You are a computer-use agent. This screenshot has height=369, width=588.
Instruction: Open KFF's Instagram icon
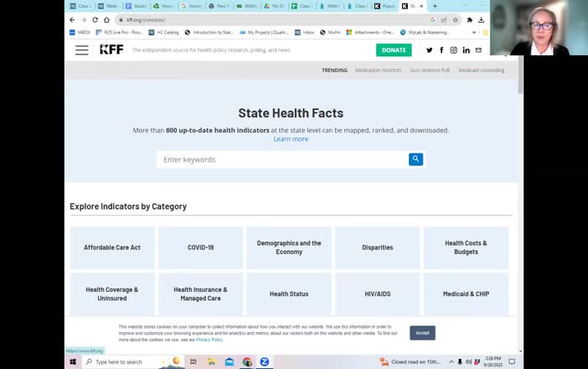tap(453, 50)
